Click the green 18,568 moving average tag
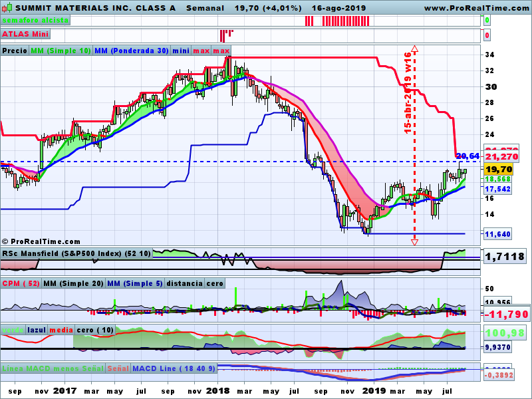Screen dimensions: 532x399 click(497, 179)
